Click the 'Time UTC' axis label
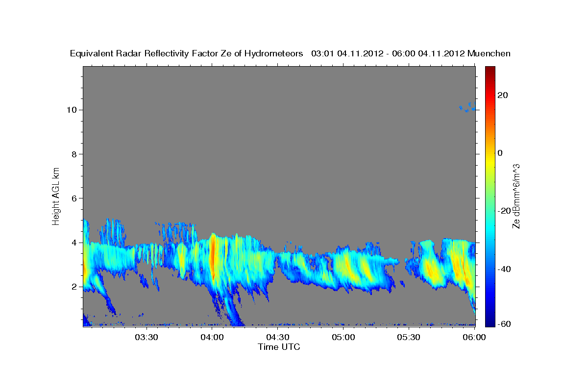Screen dimensions: 588x392 pos(279,347)
